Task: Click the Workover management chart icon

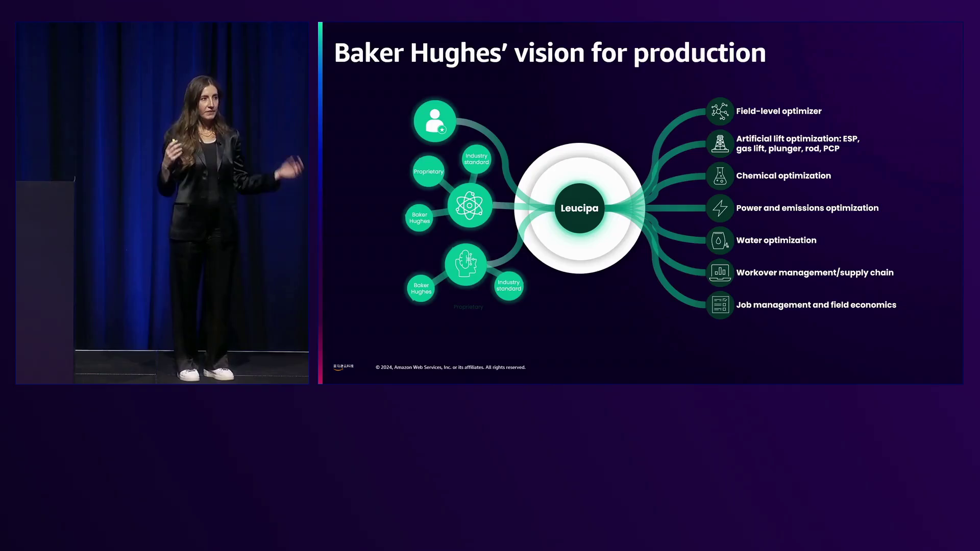Action: click(x=720, y=272)
